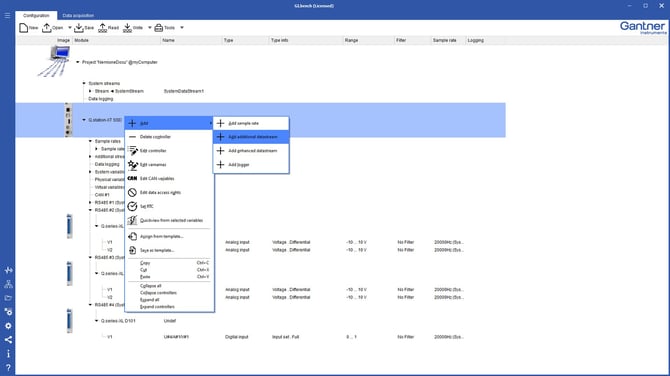The height and width of the screenshot is (376, 670).
Task: Open the dropdown arrow next to Tools
Action: (x=182, y=28)
